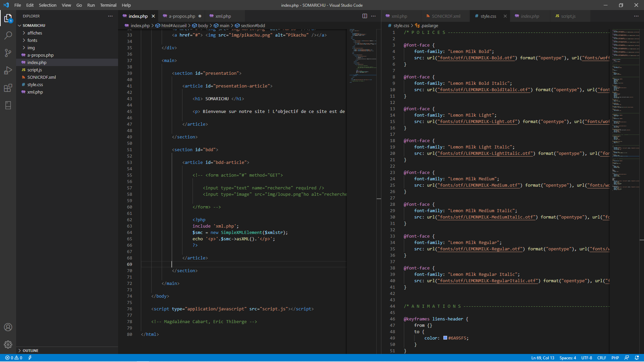Open the Extensions view

pyautogui.click(x=8, y=88)
